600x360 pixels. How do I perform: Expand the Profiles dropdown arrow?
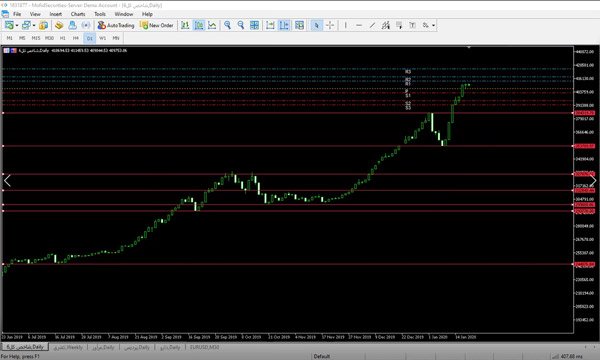click(x=34, y=25)
